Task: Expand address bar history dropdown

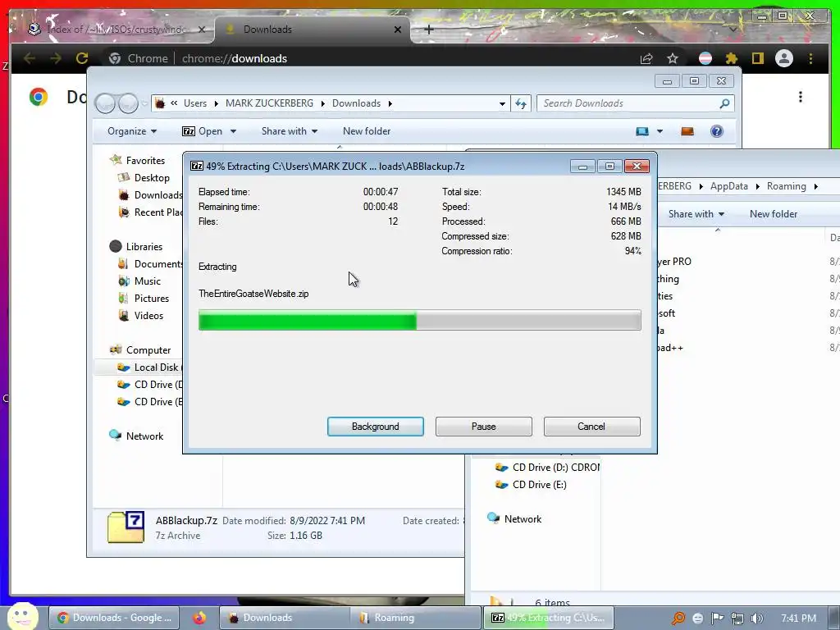Action: [x=502, y=103]
